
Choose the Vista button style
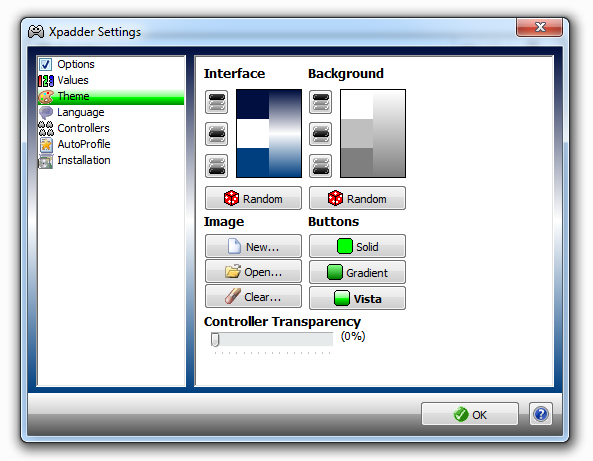click(357, 298)
